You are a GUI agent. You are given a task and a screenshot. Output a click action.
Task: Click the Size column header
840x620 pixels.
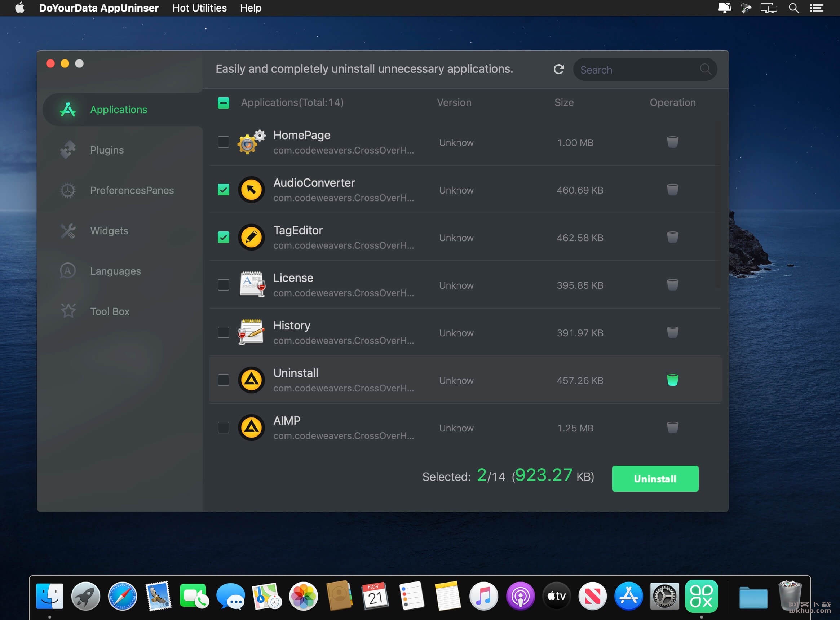[564, 102]
